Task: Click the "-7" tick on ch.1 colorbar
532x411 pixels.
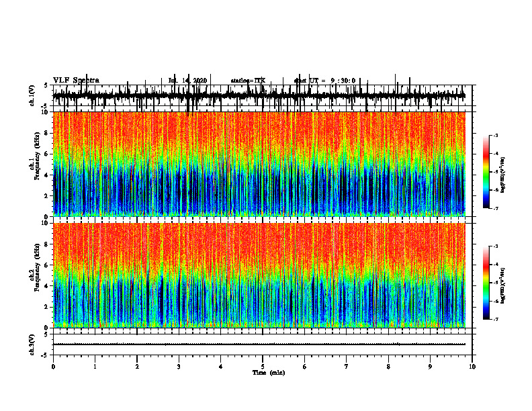Action: point(495,208)
